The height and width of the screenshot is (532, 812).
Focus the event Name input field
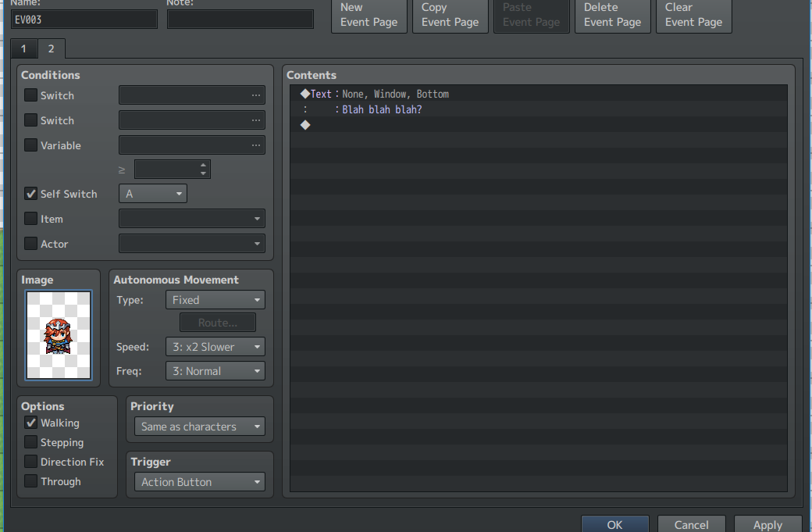pos(84,20)
